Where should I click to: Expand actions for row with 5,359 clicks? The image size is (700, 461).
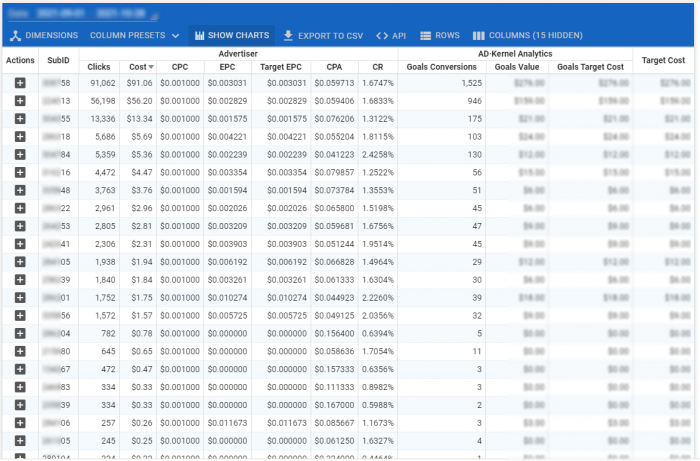tap(20, 154)
